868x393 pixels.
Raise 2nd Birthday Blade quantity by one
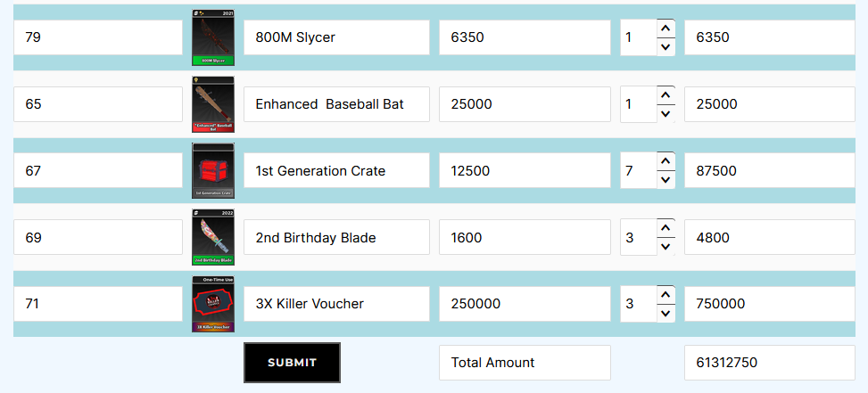[665, 227]
